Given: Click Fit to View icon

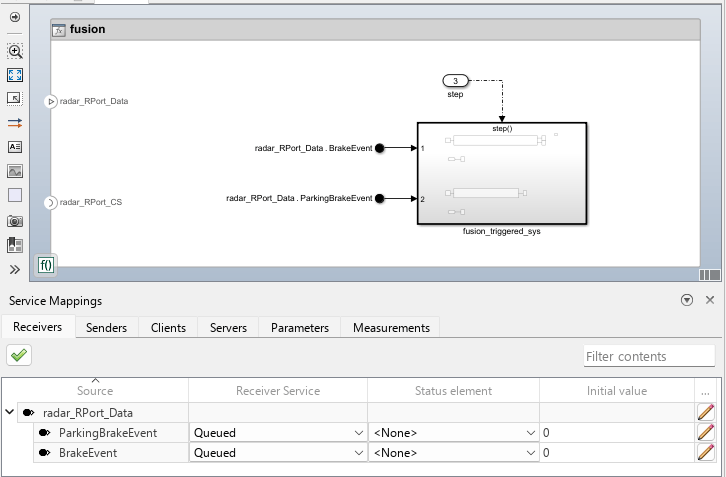Looking at the screenshot, I should 15,75.
